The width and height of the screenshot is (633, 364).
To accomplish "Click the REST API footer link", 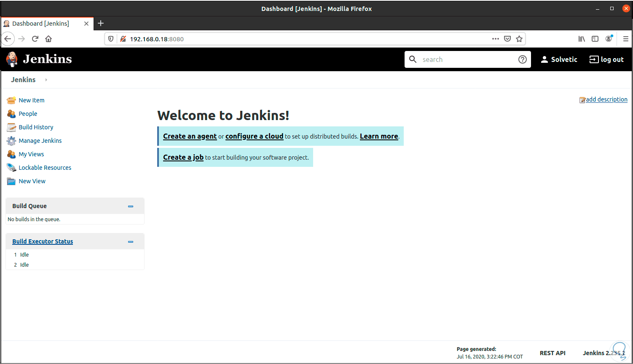I will [x=553, y=353].
